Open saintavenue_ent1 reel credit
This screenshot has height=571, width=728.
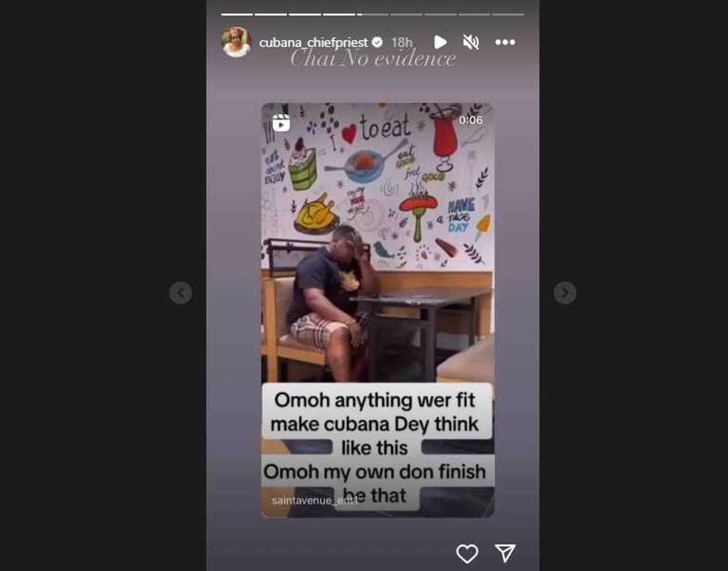[x=315, y=500]
